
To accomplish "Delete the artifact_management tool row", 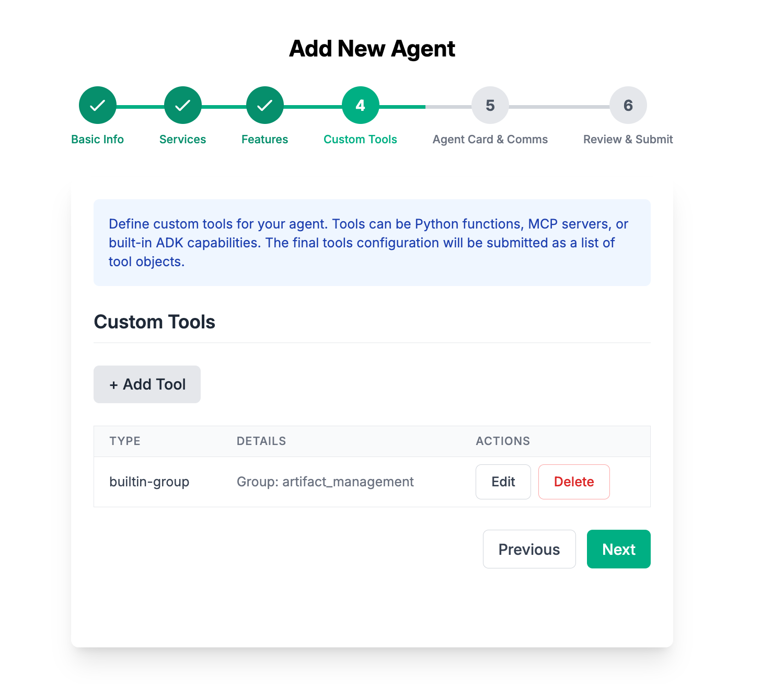I will point(574,482).
